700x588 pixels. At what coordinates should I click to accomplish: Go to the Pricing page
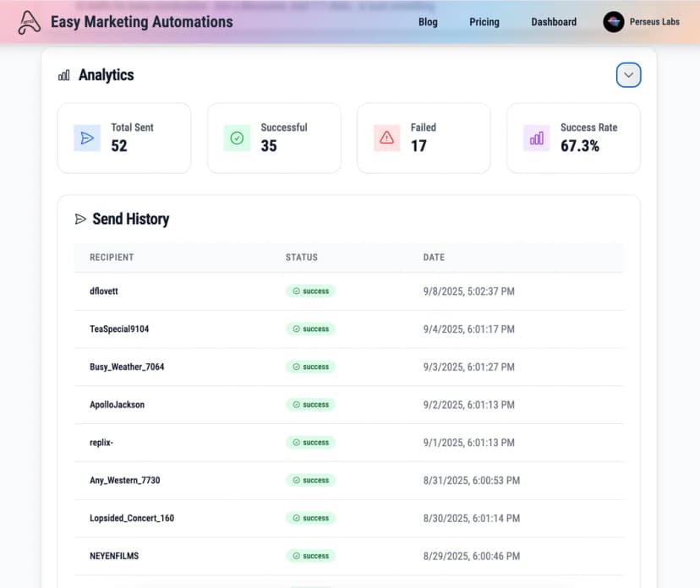click(484, 22)
